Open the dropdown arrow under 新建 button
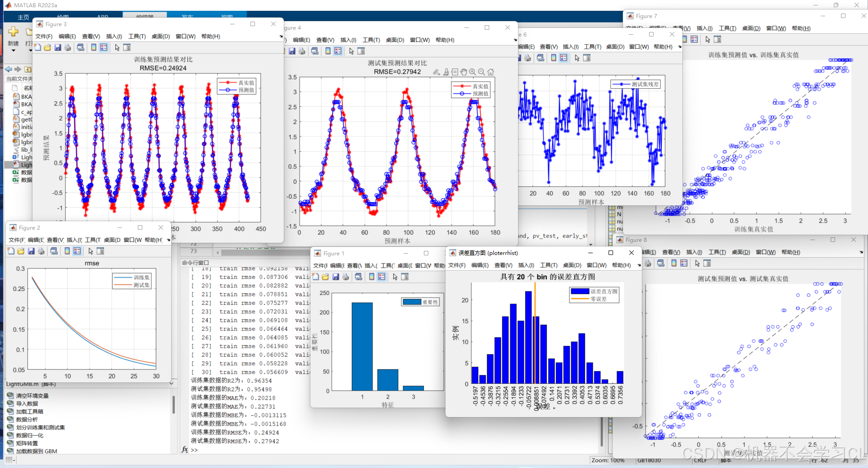This screenshot has height=468, width=868. point(14,50)
